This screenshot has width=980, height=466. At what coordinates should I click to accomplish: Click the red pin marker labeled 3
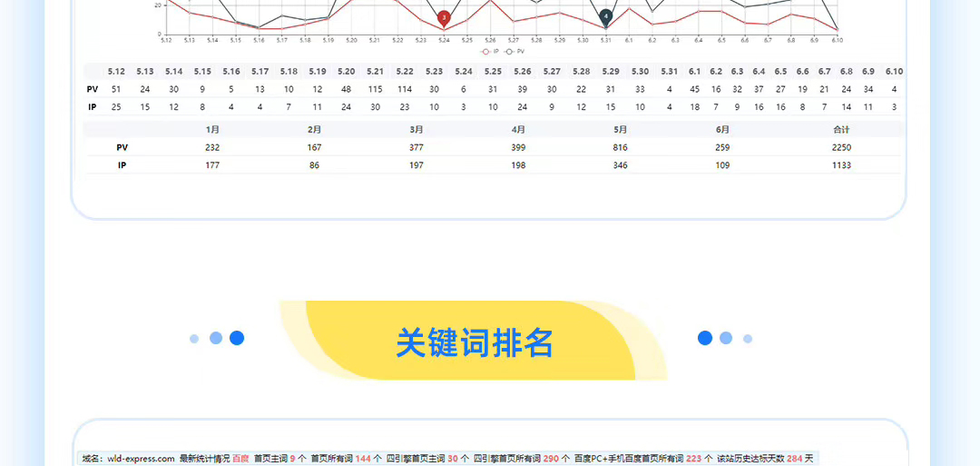pos(444,18)
